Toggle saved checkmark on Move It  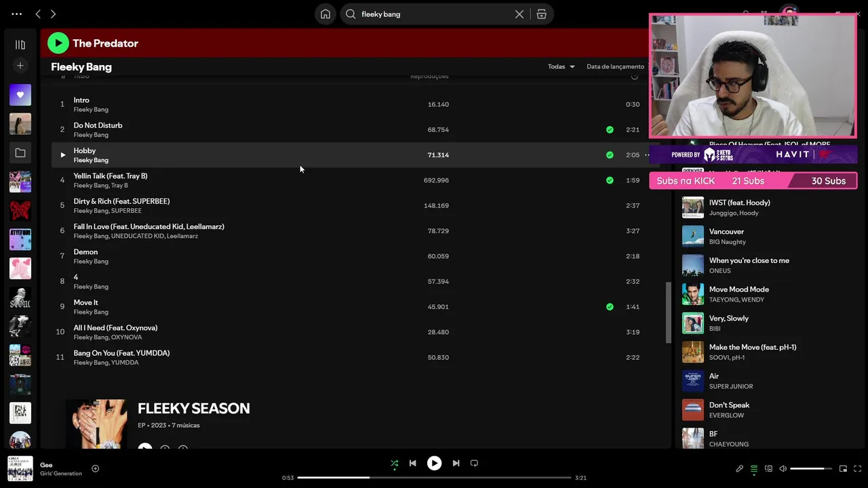610,307
